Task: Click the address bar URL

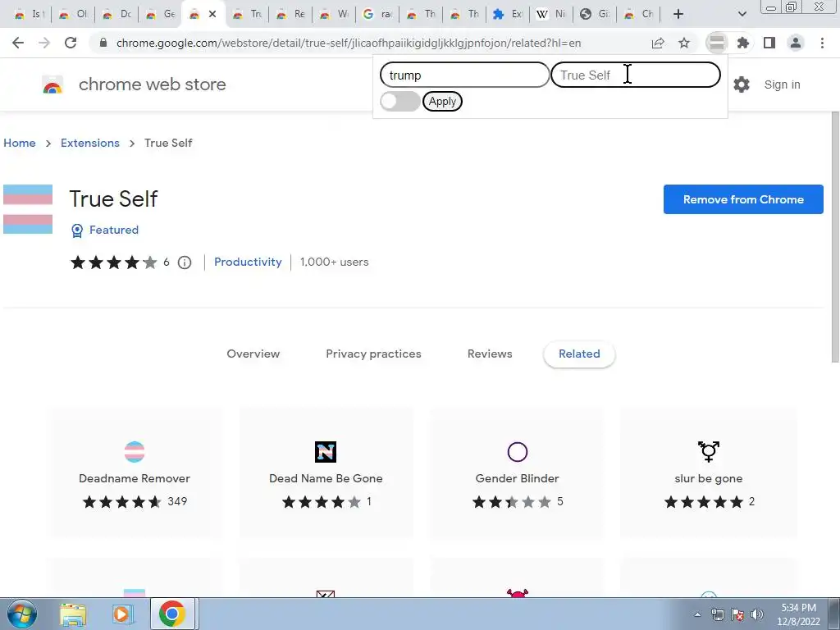Action: (x=348, y=43)
